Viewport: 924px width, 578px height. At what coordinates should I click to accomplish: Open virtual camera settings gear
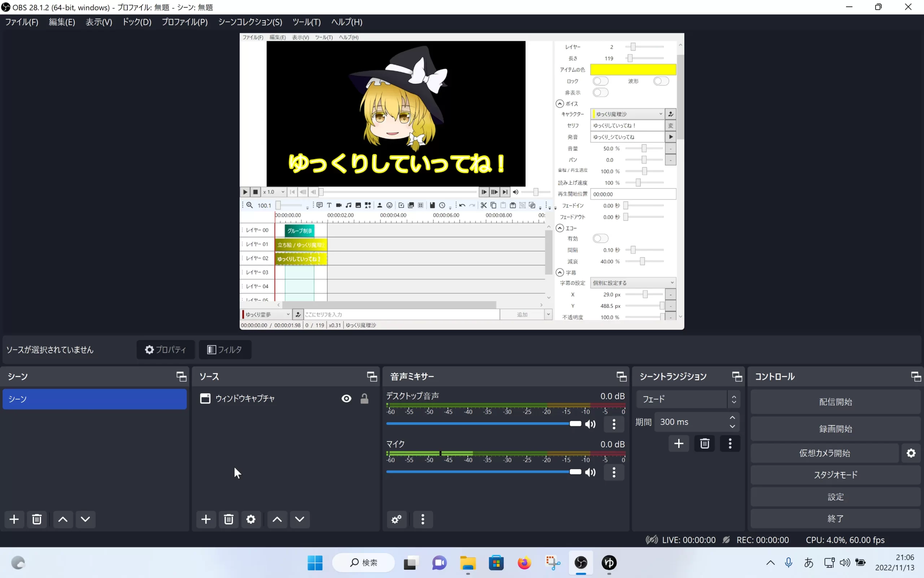point(911,453)
